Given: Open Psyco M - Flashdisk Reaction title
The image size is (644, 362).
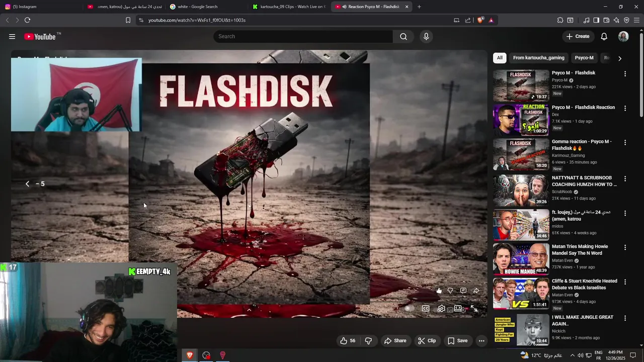Looking at the screenshot, I should click(583, 107).
